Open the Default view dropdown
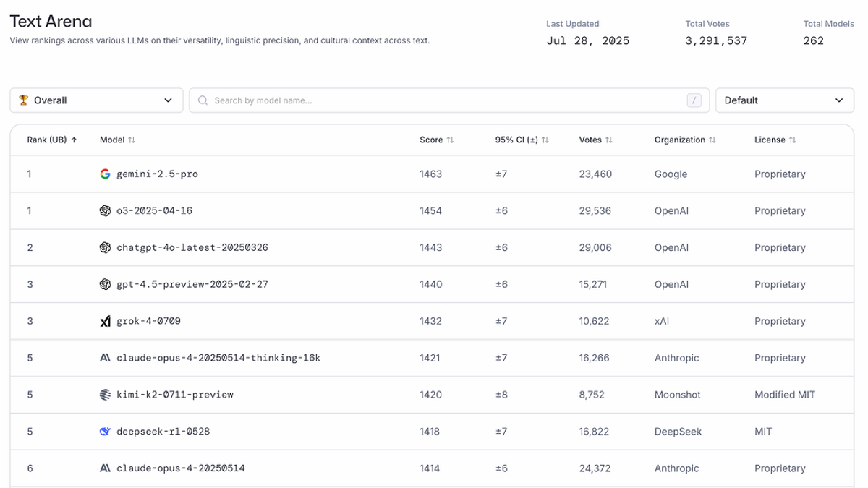Image resolution: width=868 pixels, height=488 pixels. 785,100
